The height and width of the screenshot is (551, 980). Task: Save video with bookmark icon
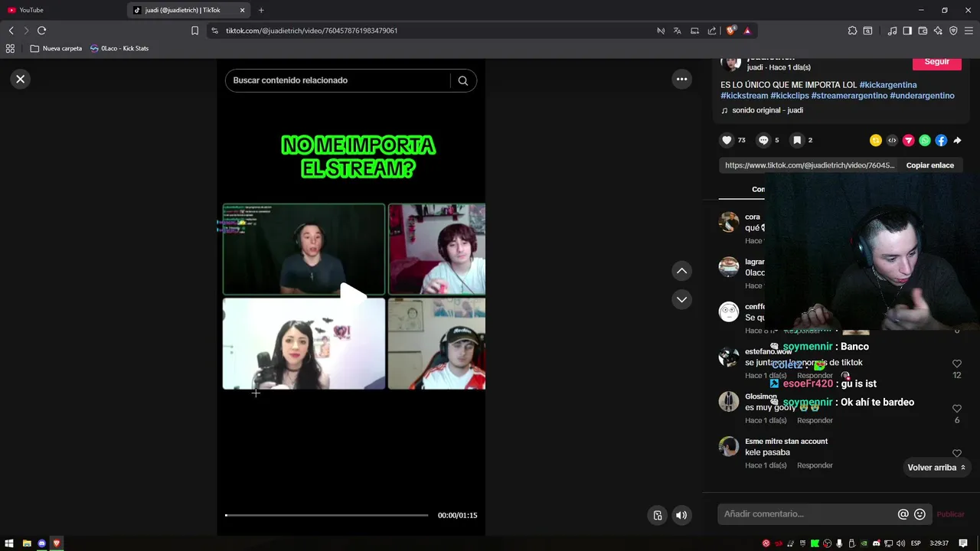tap(797, 140)
